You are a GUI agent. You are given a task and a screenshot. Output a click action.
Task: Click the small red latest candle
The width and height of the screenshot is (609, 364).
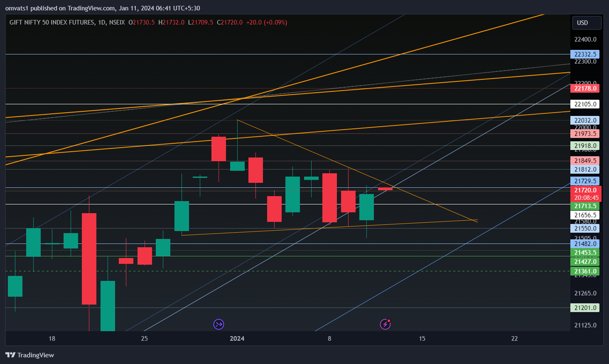pyautogui.click(x=385, y=189)
